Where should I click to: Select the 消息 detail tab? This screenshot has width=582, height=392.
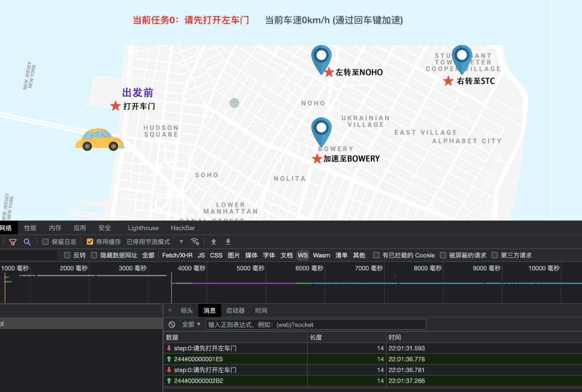[x=210, y=311]
